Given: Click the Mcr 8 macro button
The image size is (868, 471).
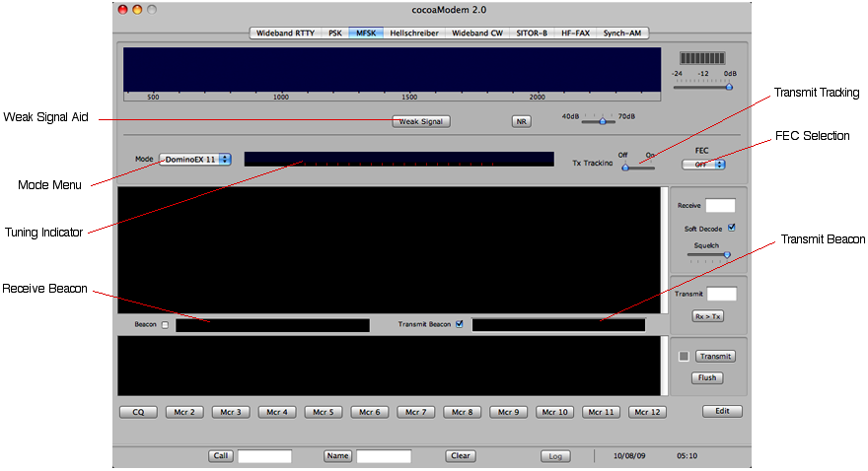Looking at the screenshot, I should pos(463,413).
